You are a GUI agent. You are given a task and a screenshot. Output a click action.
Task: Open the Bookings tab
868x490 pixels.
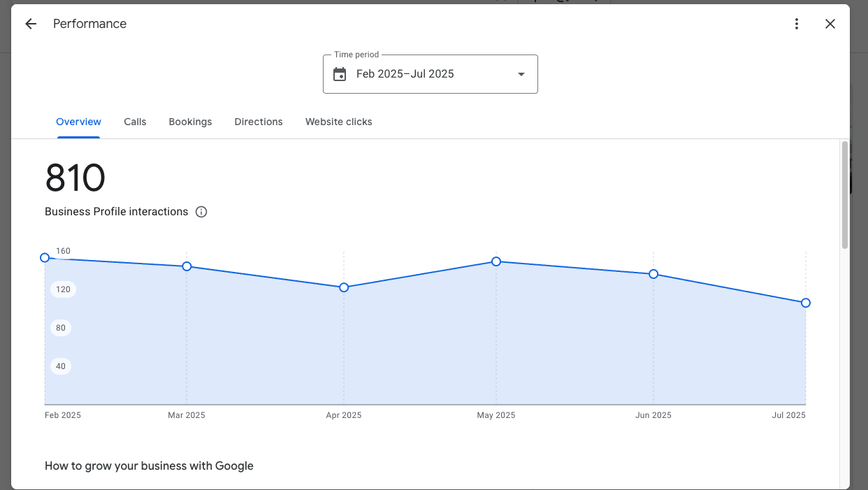(x=190, y=122)
